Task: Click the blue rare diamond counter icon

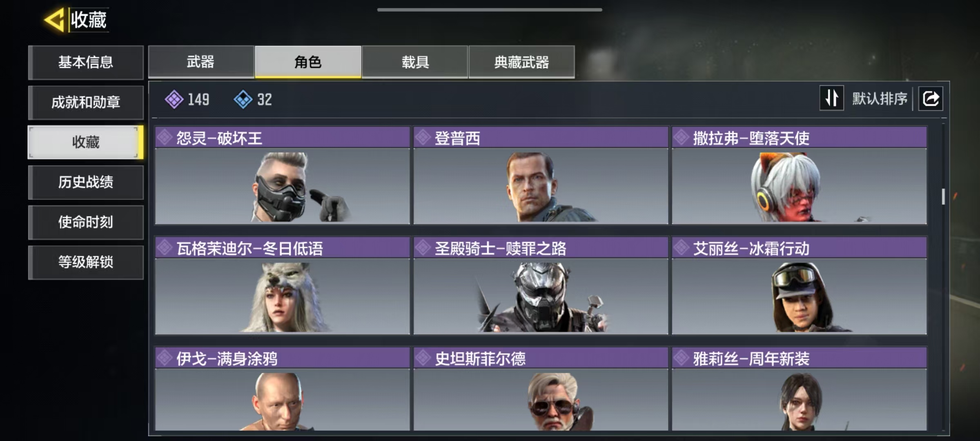Action: pyautogui.click(x=243, y=99)
